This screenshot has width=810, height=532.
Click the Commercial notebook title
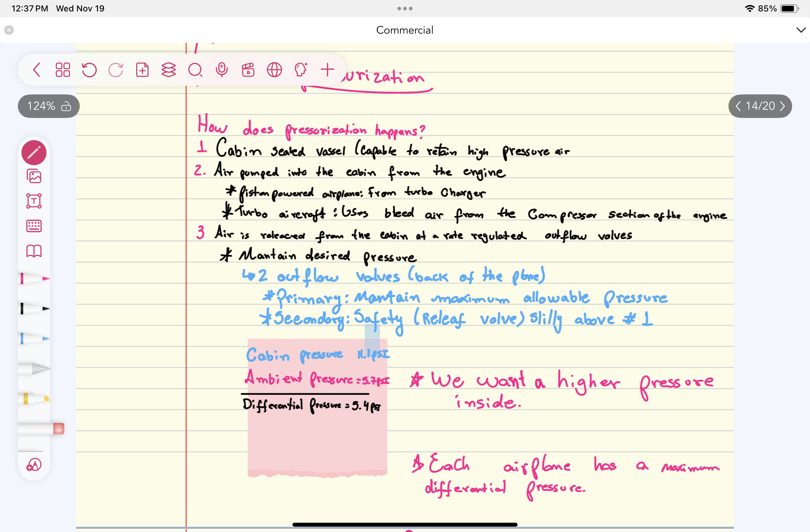click(x=404, y=30)
